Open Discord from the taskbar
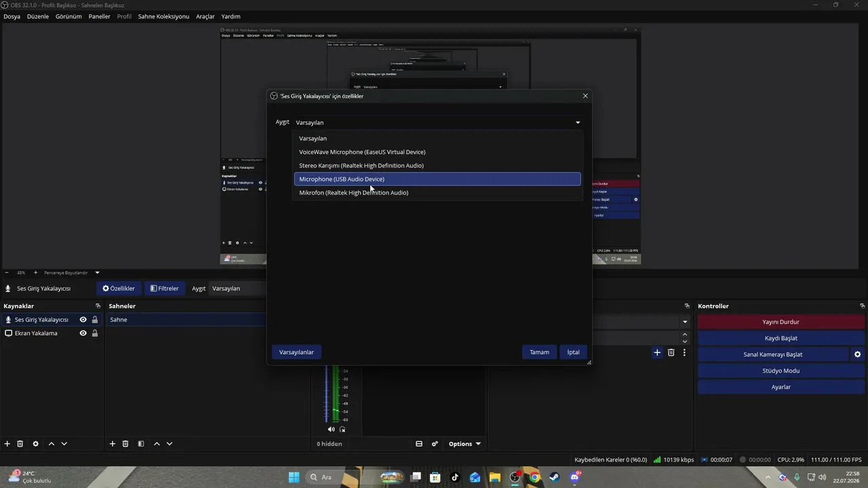The width and height of the screenshot is (868, 488). click(575, 477)
